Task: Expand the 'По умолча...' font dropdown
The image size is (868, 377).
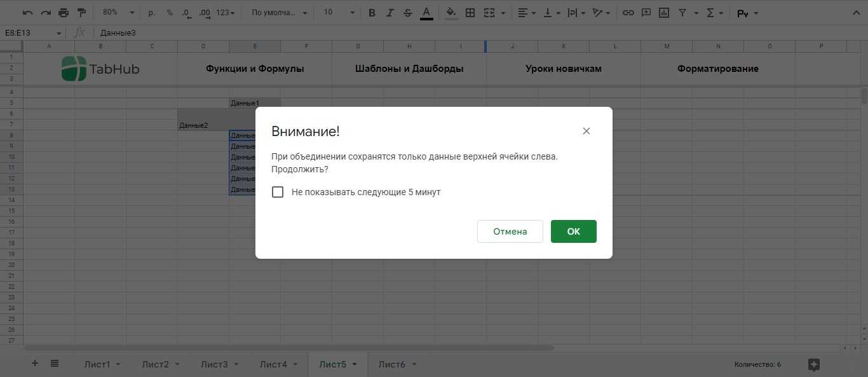Action: tap(278, 13)
